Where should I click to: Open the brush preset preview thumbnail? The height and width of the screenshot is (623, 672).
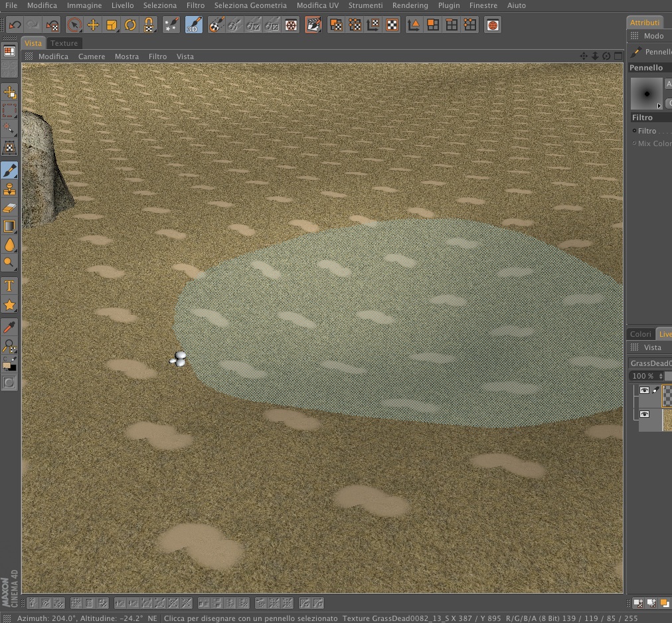[647, 94]
